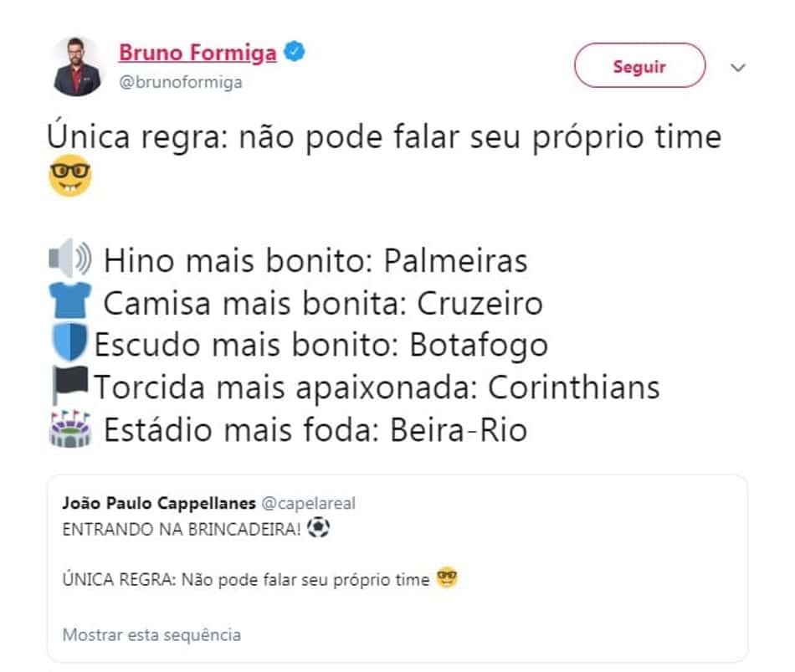Open the @capelareal handle
This screenshot has height=672, width=795.
[x=308, y=504]
